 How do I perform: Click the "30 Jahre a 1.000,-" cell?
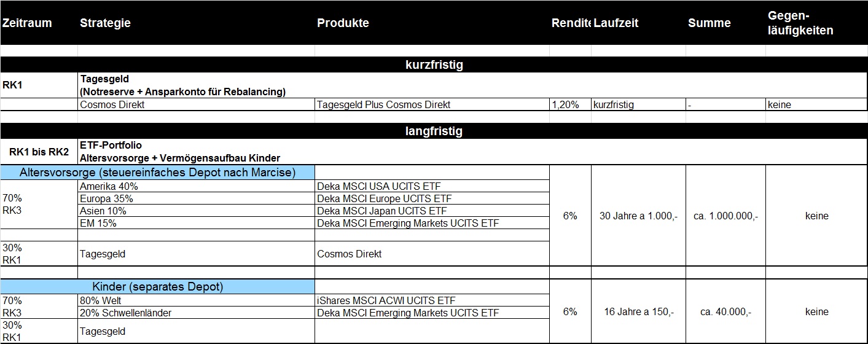(638, 216)
